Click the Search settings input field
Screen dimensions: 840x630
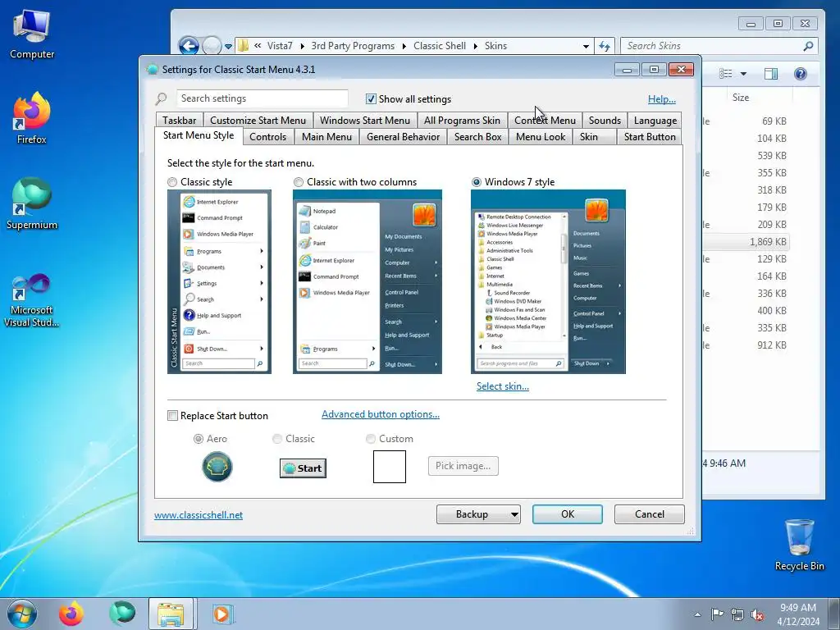(x=262, y=98)
